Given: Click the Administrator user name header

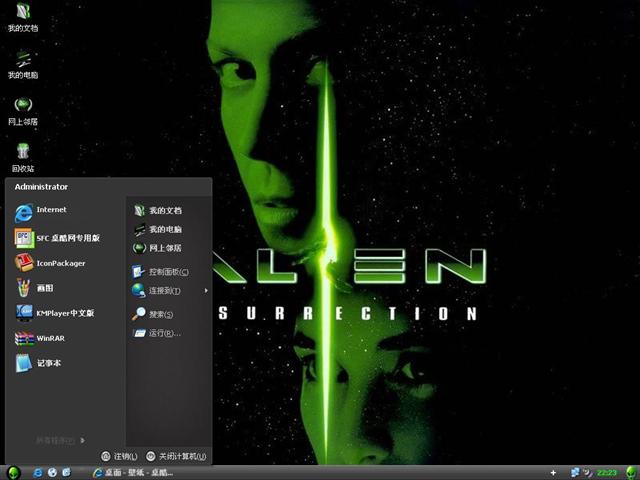Looking at the screenshot, I should (41, 187).
